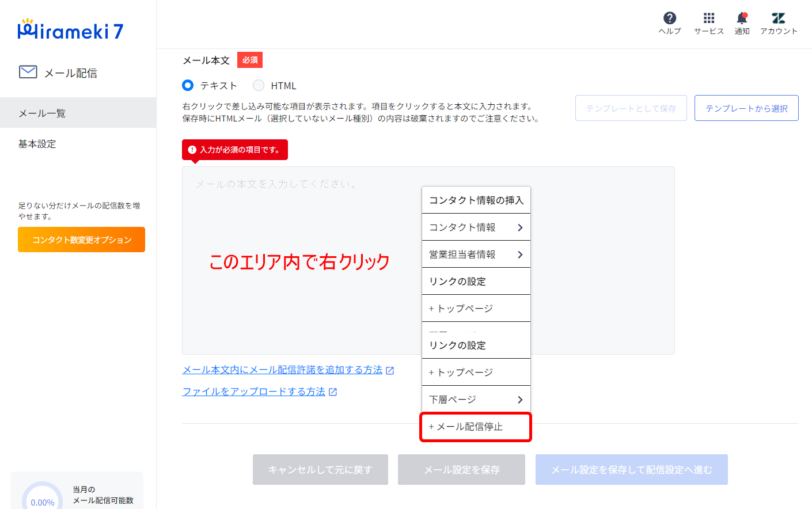
Task: Open 基本設定 in the sidebar
Action: [37, 144]
